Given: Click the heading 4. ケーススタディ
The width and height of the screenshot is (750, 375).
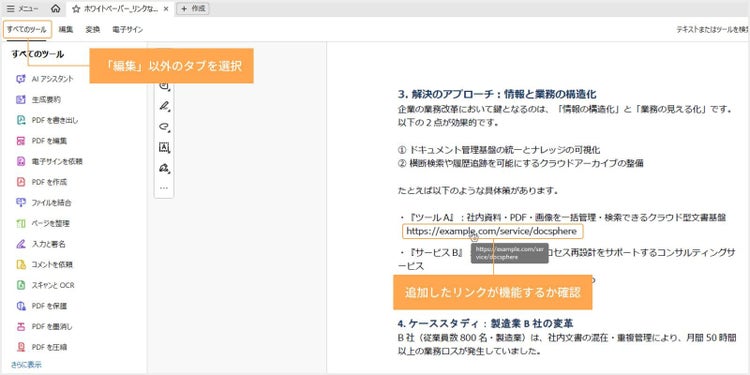Looking at the screenshot, I should (x=485, y=323).
